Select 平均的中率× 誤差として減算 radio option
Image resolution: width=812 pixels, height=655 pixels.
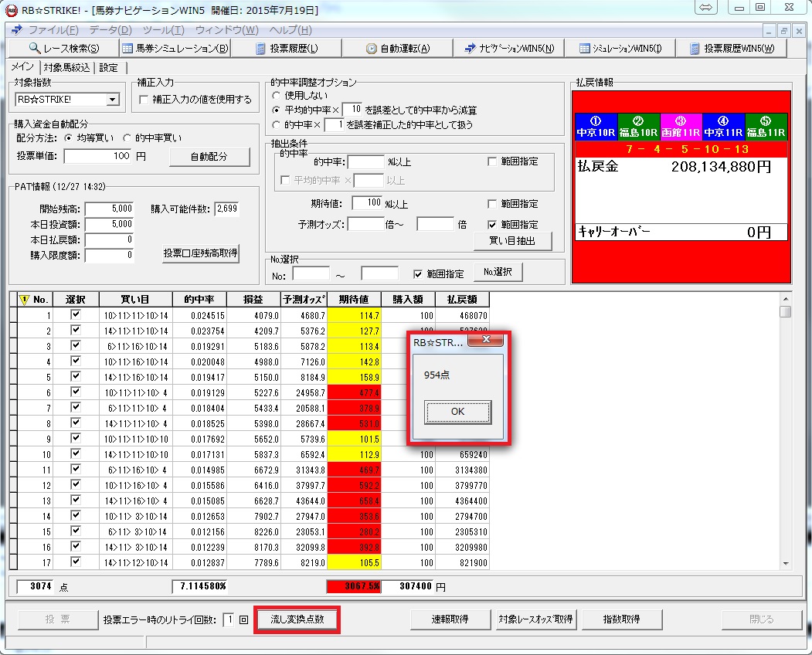(x=276, y=110)
